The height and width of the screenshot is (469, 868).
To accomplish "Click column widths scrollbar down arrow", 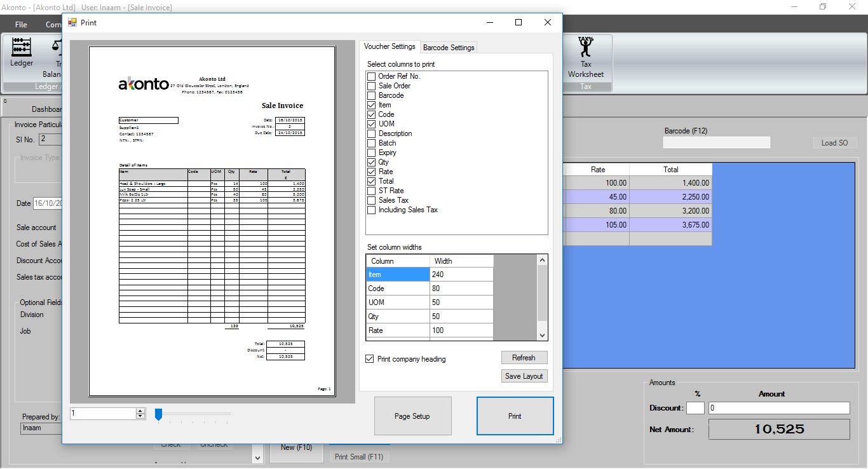I will click(x=542, y=335).
